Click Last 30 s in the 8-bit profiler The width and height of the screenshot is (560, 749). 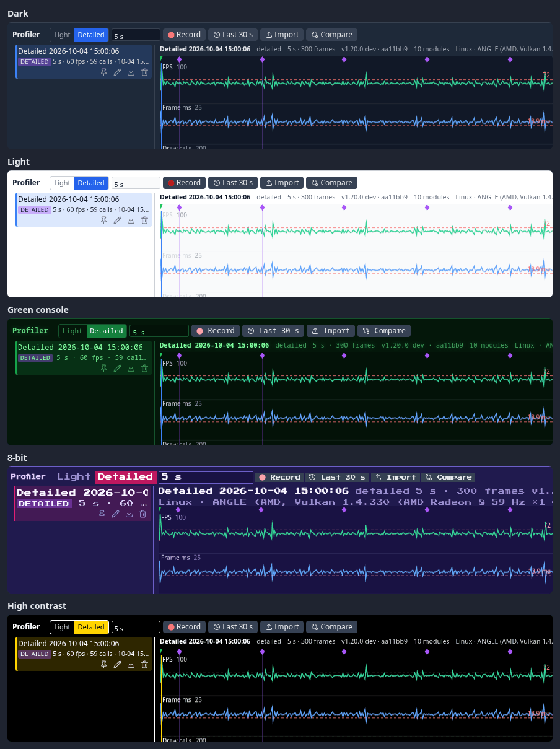pyautogui.click(x=338, y=477)
